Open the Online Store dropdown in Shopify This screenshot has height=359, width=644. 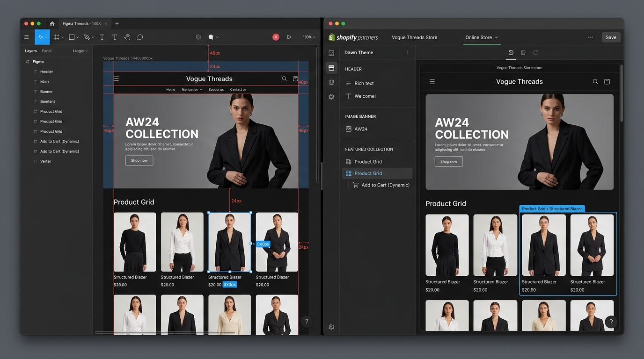coord(482,37)
